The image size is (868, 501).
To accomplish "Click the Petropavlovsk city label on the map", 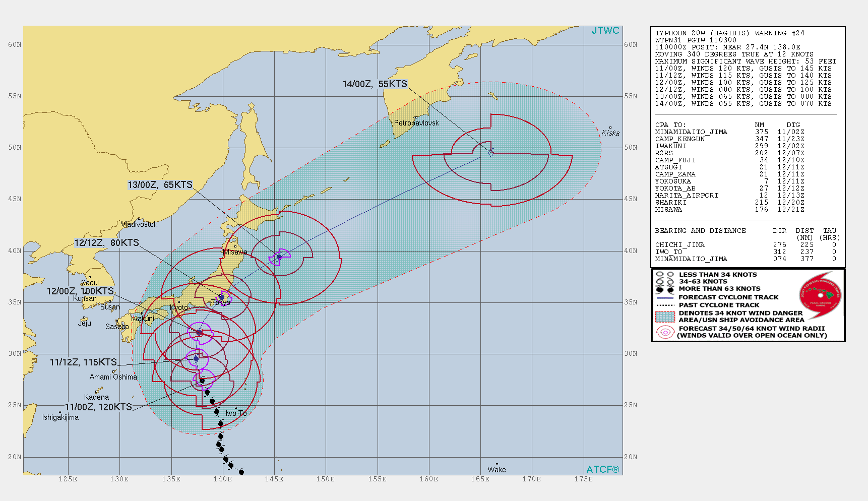I will [416, 123].
